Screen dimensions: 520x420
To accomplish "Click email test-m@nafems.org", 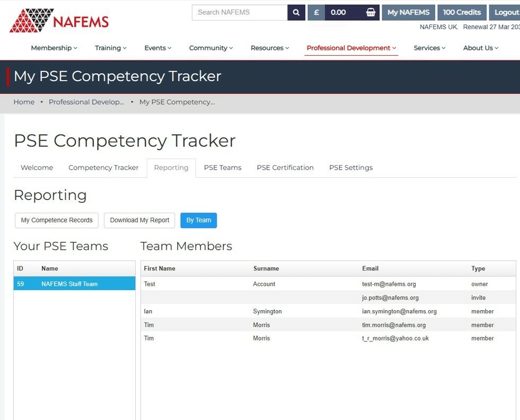I will coord(389,284).
